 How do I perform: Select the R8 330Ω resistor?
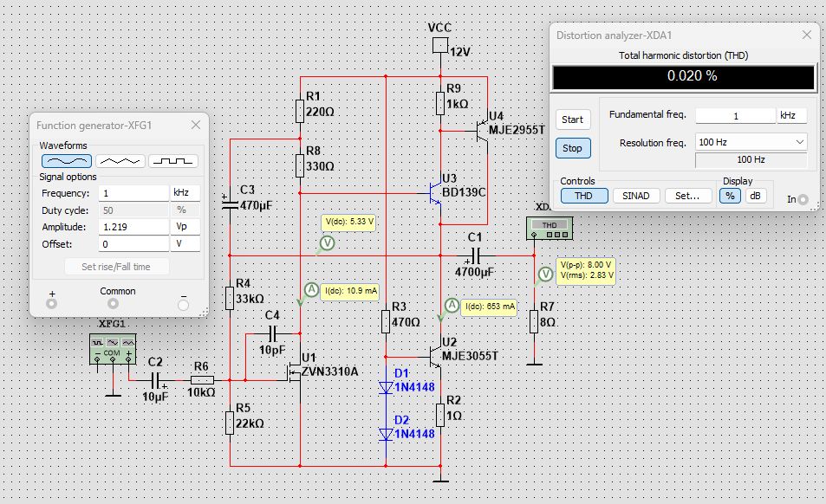pos(300,165)
